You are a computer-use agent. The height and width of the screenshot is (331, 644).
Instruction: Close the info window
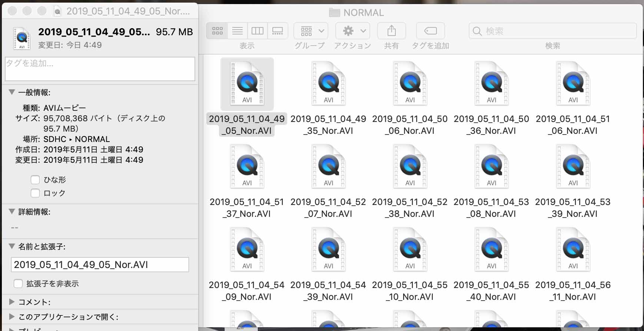(x=12, y=11)
